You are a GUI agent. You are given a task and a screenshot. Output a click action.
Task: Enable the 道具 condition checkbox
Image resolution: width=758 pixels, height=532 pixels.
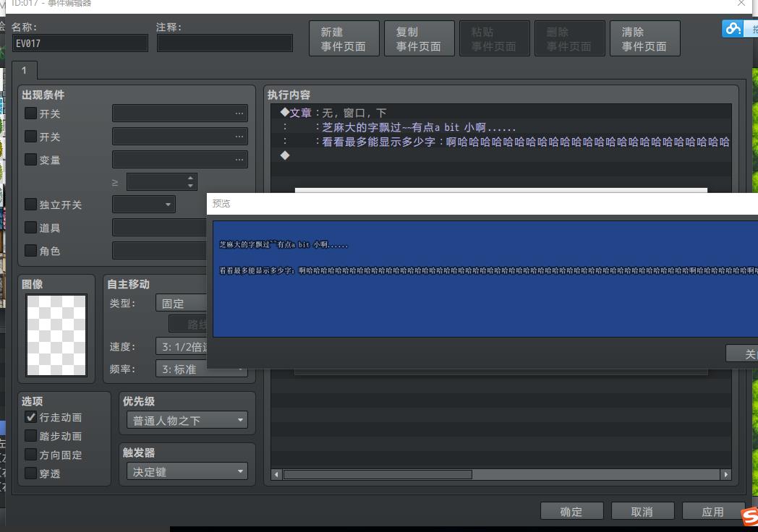[x=30, y=228]
